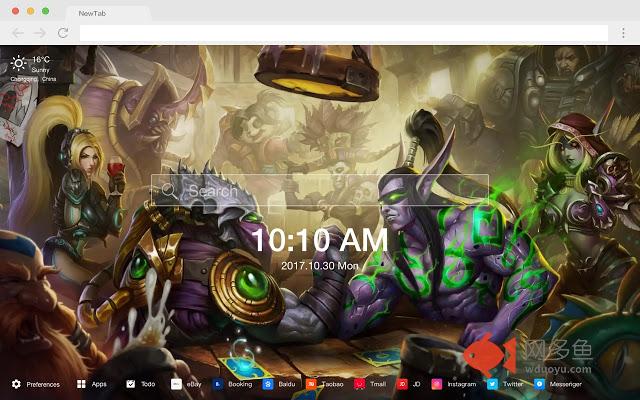Open the Booking shortcut icon

click(218, 384)
